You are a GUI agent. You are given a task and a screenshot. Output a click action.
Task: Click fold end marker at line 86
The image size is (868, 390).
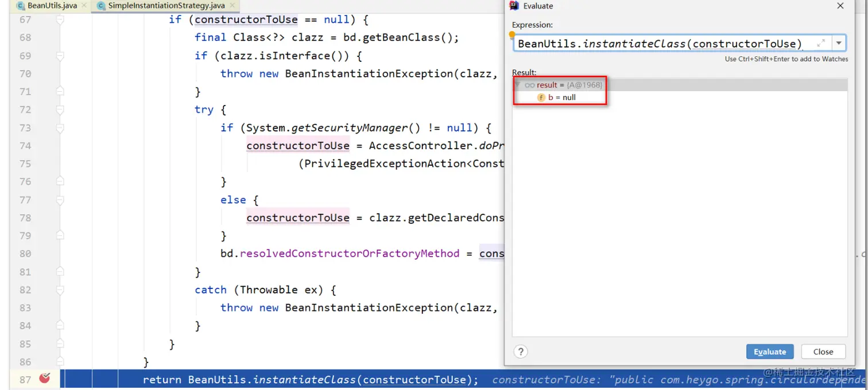click(x=60, y=362)
